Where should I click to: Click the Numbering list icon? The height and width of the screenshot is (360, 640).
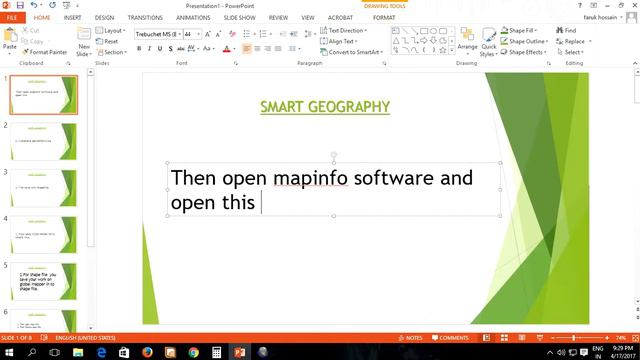click(263, 34)
